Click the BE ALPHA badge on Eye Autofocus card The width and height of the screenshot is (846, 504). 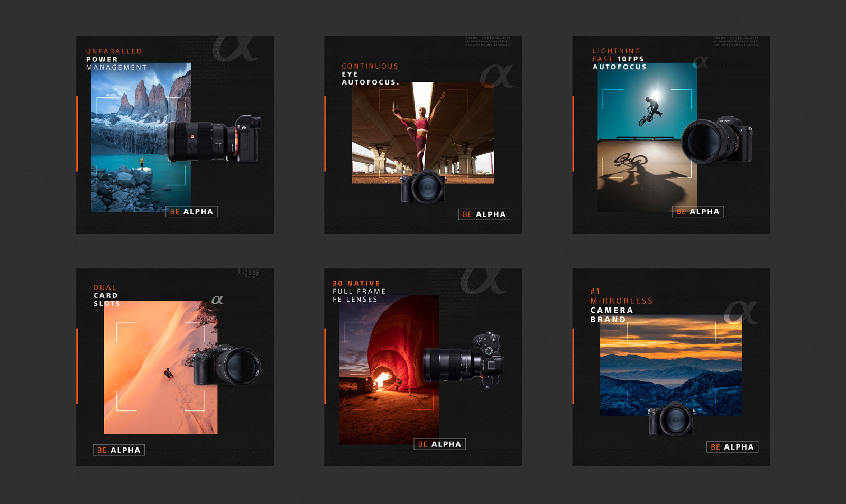(484, 214)
